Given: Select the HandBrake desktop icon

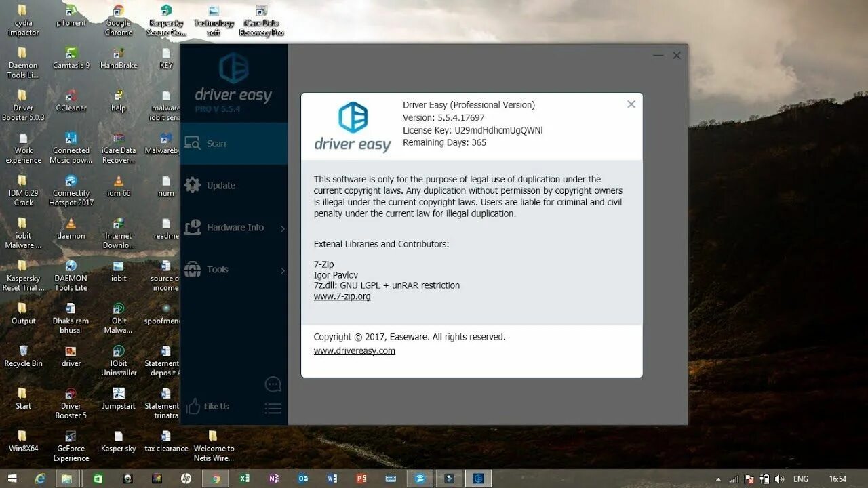Looking at the screenshot, I should coord(119,58).
